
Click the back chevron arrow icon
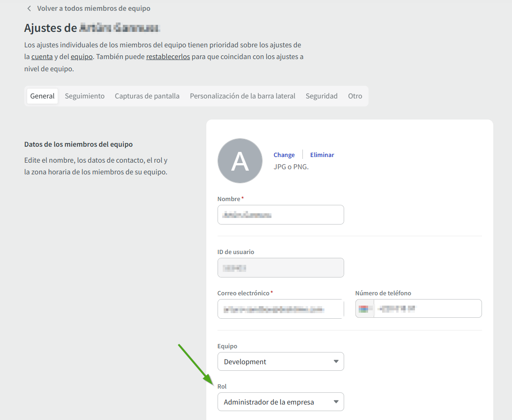coord(29,8)
